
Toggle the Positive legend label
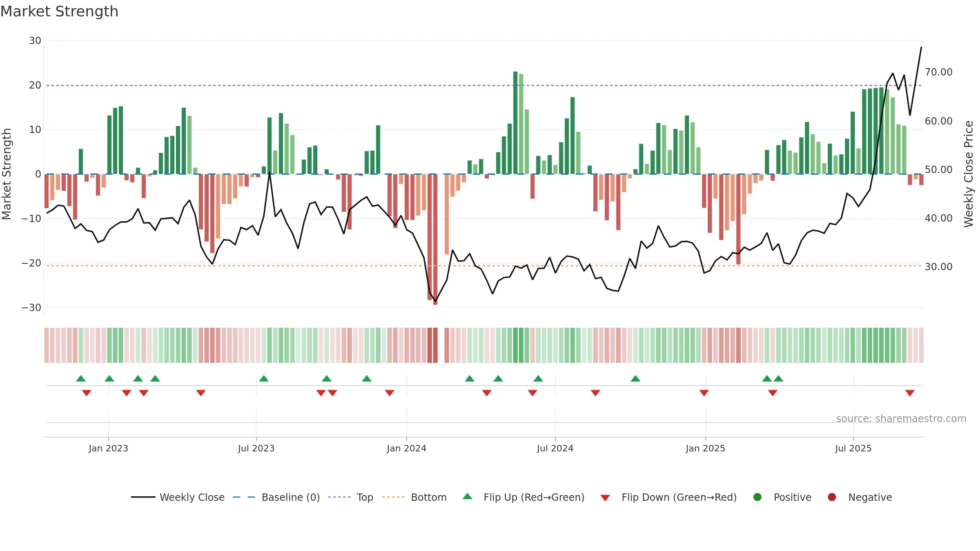[793, 497]
